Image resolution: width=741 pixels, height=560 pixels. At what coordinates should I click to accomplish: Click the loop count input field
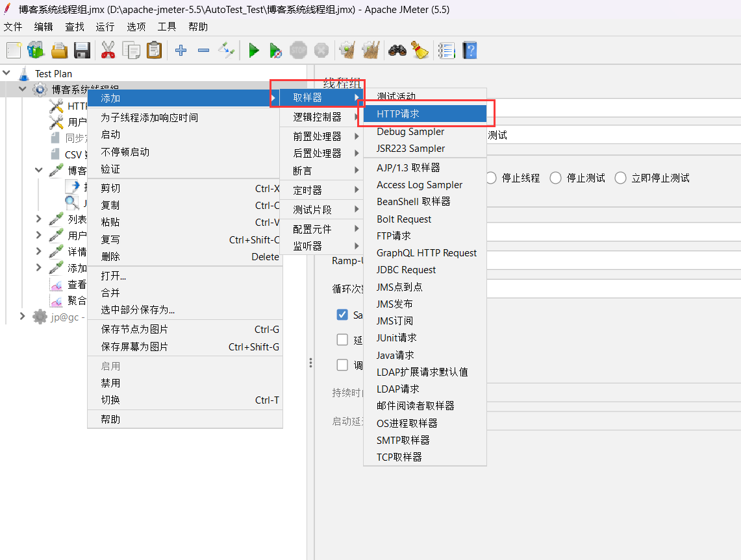click(x=614, y=288)
